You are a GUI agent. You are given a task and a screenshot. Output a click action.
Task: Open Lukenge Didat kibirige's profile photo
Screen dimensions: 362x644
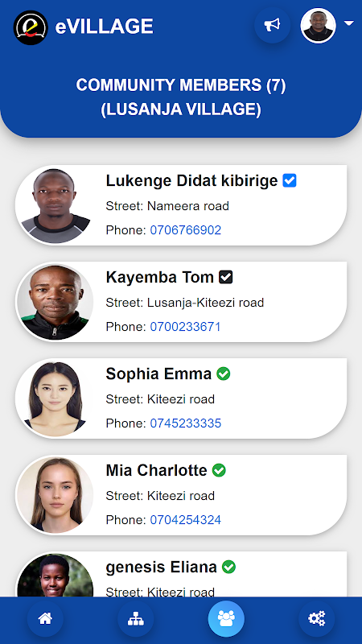(55, 205)
